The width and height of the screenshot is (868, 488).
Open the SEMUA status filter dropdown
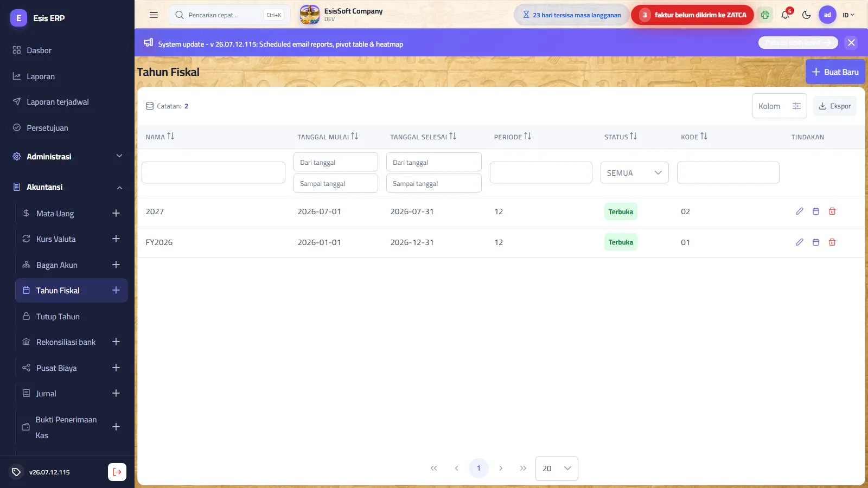coord(634,172)
